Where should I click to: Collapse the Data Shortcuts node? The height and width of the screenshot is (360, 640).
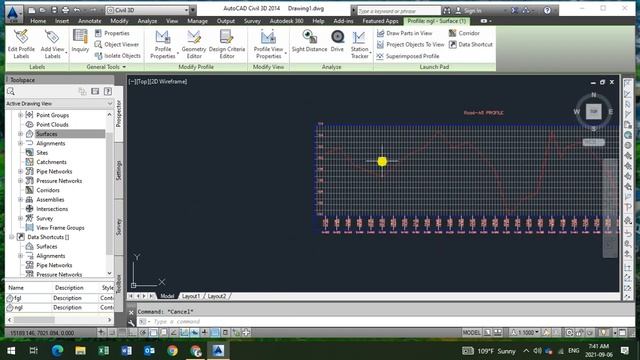(11, 237)
